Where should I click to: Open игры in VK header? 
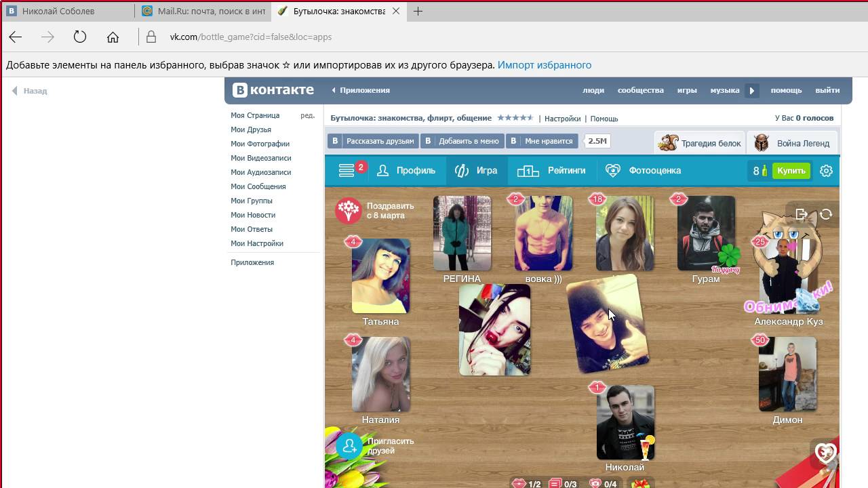(x=687, y=90)
